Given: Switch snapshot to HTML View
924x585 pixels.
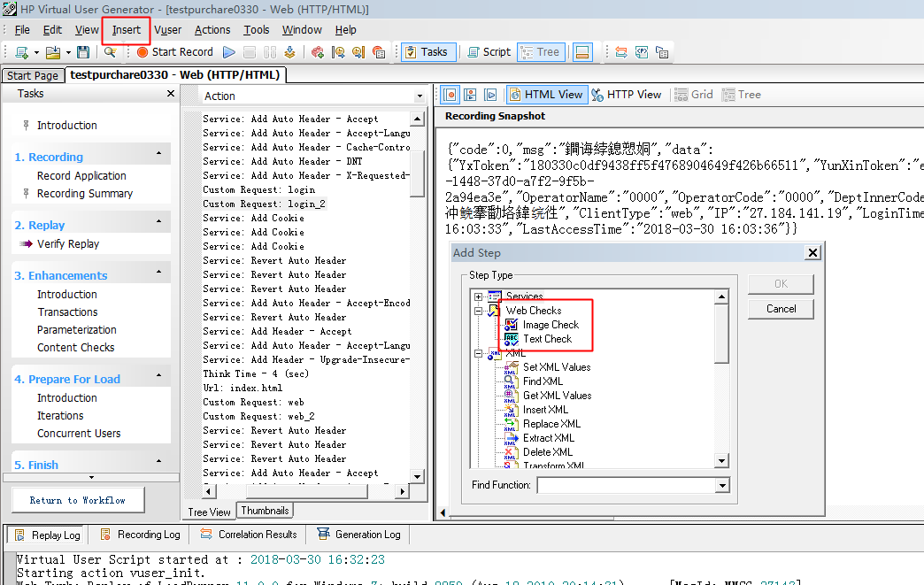Looking at the screenshot, I should pos(547,95).
